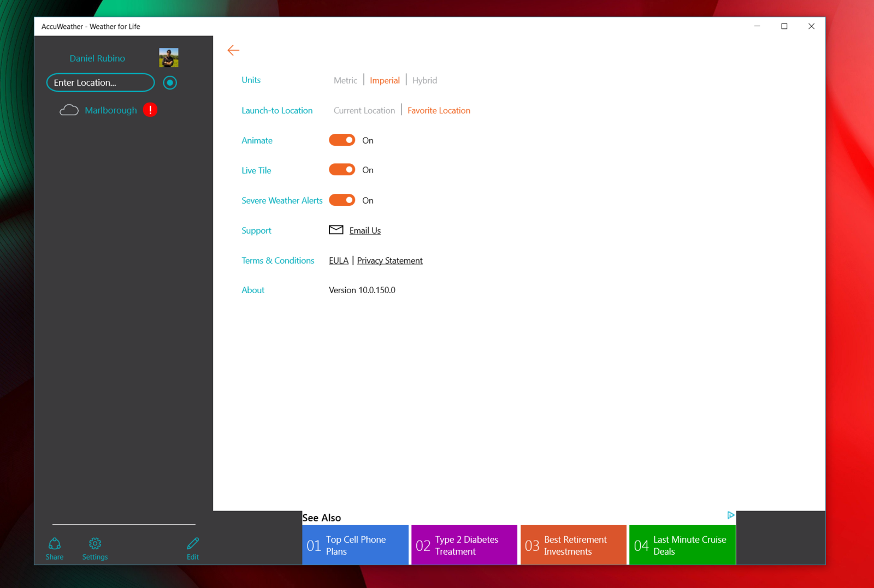Click the back arrow to leave settings
874x588 pixels.
(233, 50)
